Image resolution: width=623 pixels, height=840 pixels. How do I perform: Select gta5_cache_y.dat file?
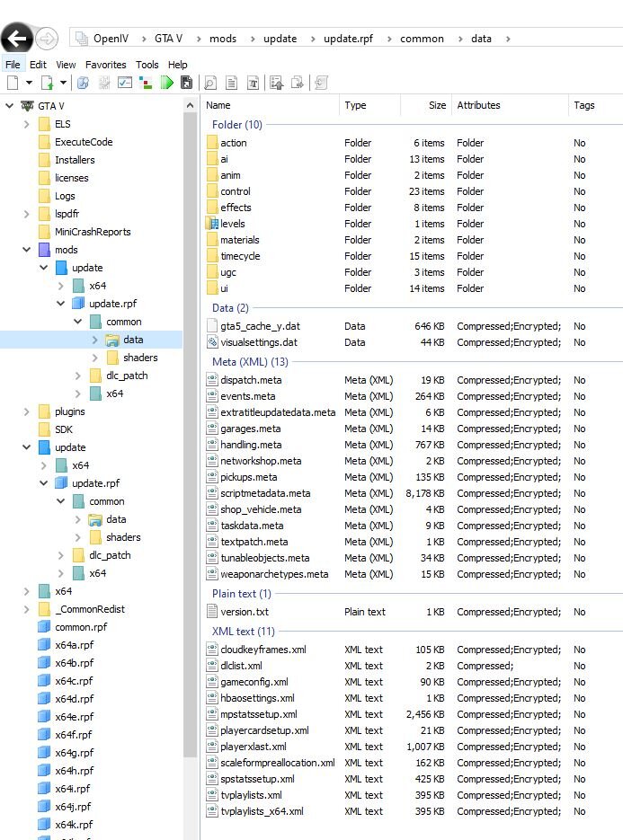point(260,326)
